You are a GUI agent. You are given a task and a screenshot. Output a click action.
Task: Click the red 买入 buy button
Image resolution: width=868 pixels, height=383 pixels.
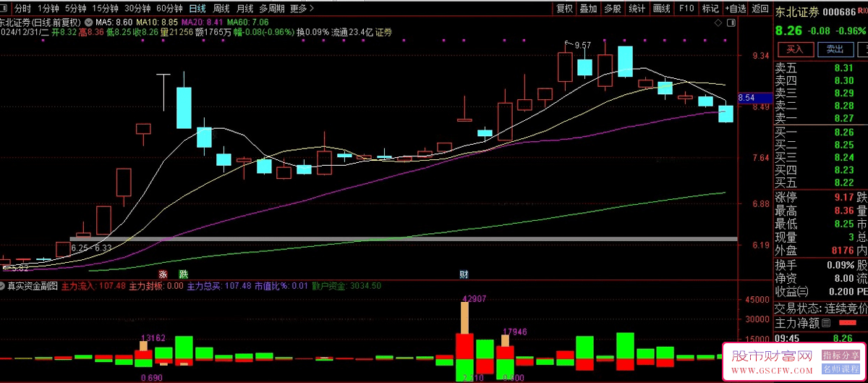point(795,49)
